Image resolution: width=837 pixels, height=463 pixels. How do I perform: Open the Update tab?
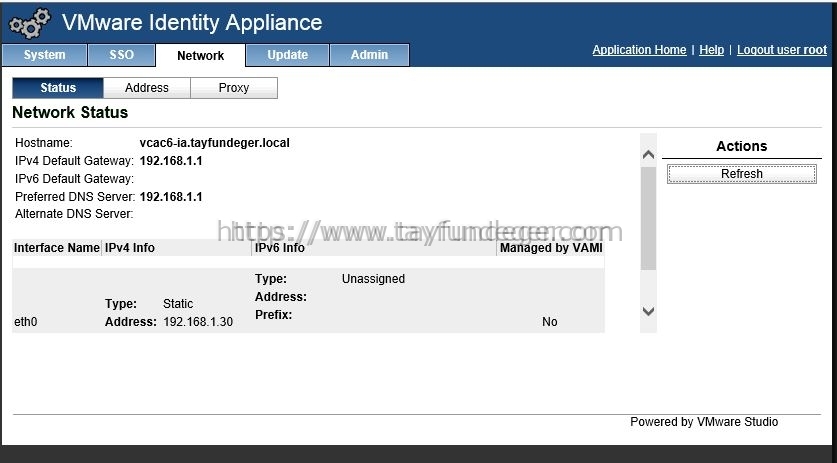[x=287, y=55]
